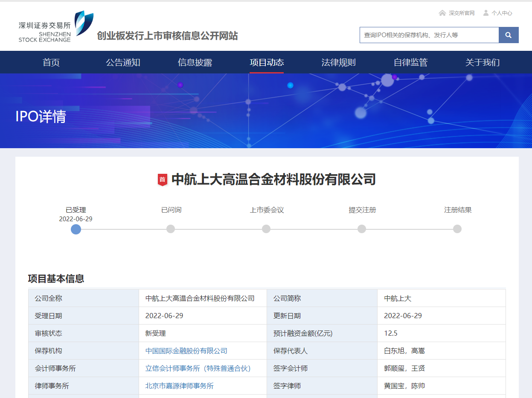
Task: Open the 自律监管 menu
Action: point(410,62)
